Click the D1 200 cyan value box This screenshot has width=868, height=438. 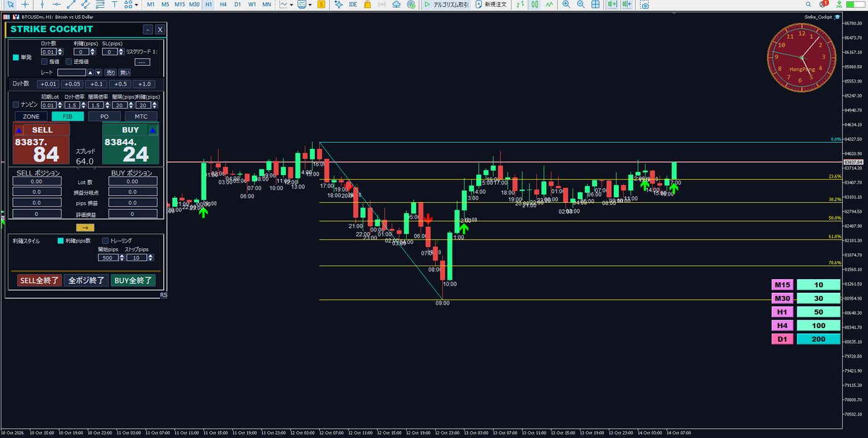pos(818,339)
